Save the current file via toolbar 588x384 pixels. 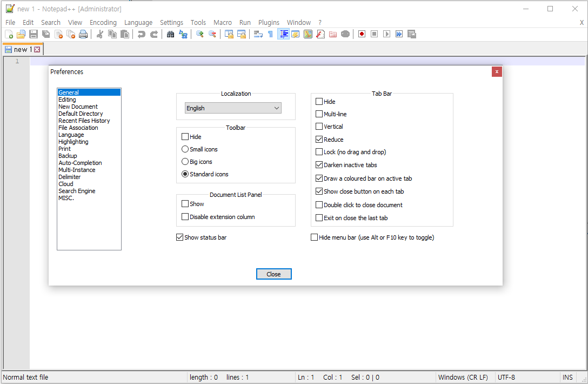[34, 35]
